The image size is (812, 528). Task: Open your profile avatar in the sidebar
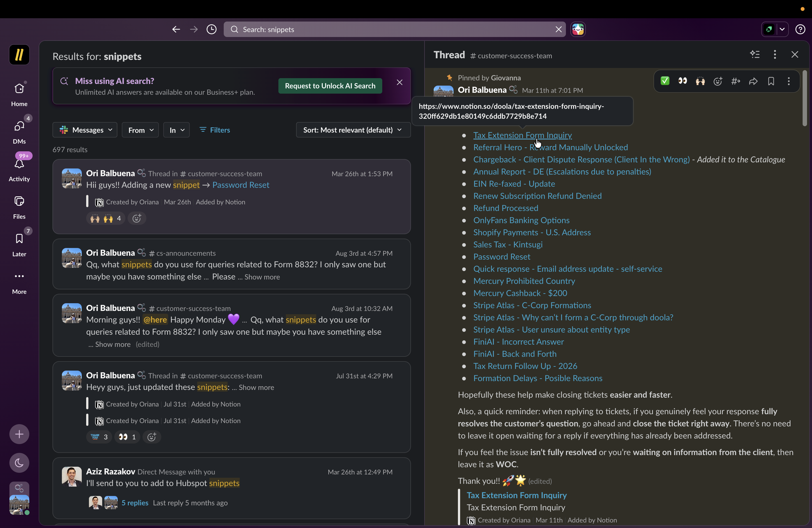coord(19,504)
